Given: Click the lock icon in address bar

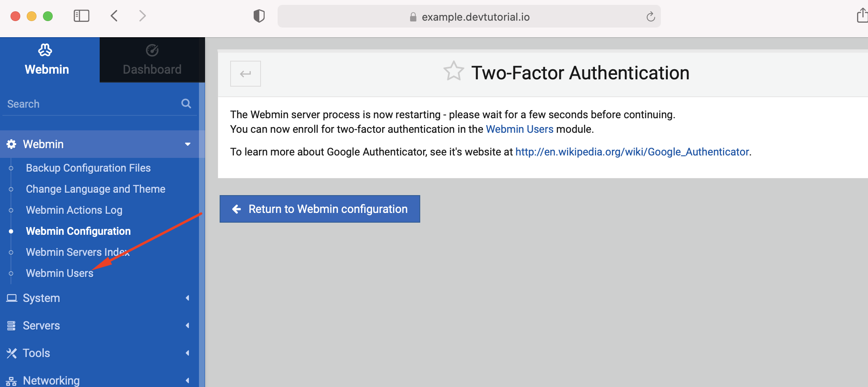Looking at the screenshot, I should click(x=413, y=17).
